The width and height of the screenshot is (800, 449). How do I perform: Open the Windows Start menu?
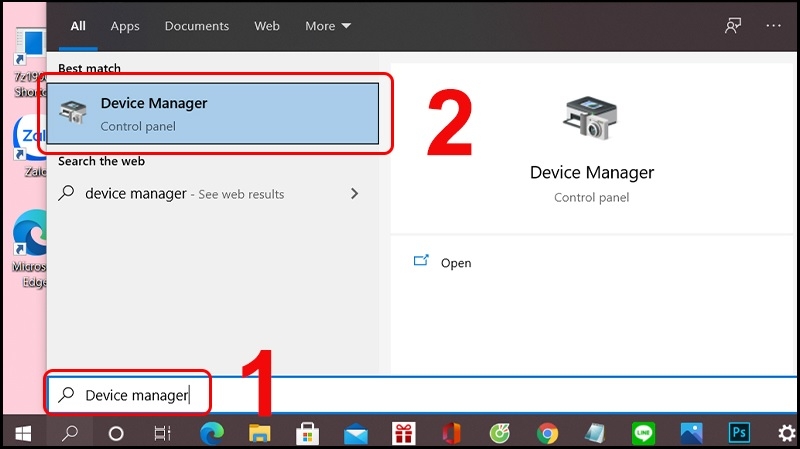click(x=23, y=434)
